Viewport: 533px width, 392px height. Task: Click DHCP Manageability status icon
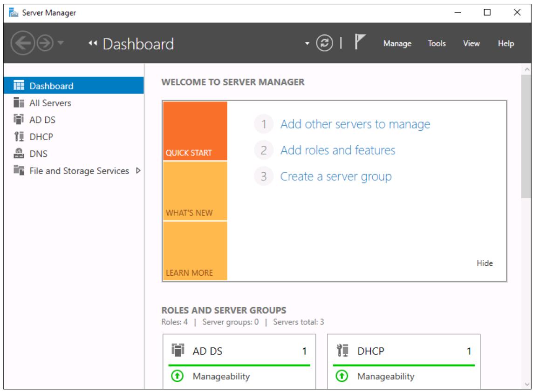pos(342,376)
